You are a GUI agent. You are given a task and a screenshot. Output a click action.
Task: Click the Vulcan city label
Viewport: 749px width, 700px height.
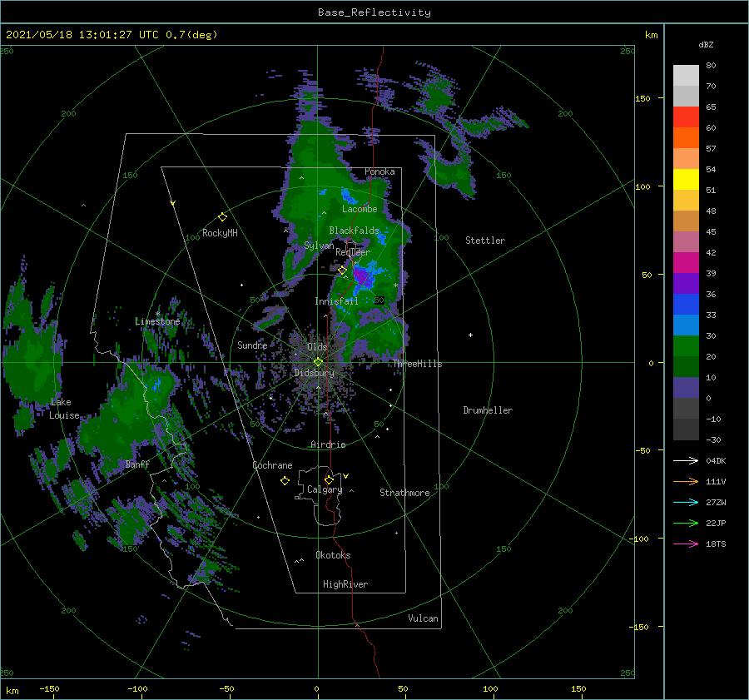[423, 618]
